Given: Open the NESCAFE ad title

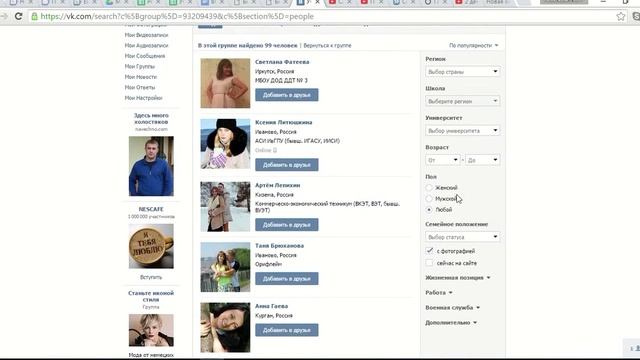Looking at the screenshot, I should [x=151, y=209].
